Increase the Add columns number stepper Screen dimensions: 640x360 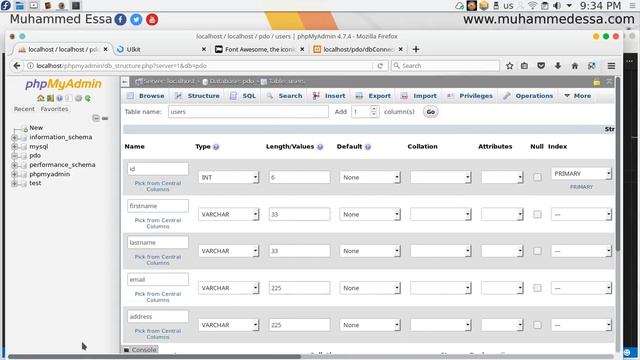(x=374, y=109)
